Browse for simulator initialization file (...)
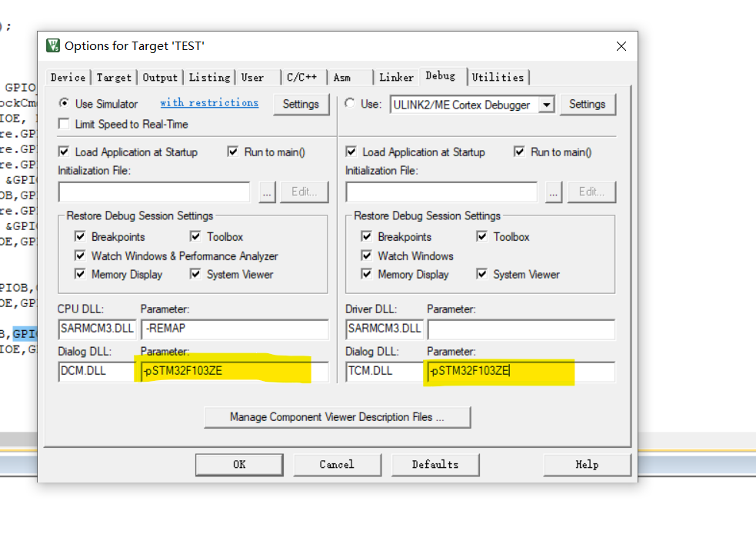 click(x=267, y=192)
